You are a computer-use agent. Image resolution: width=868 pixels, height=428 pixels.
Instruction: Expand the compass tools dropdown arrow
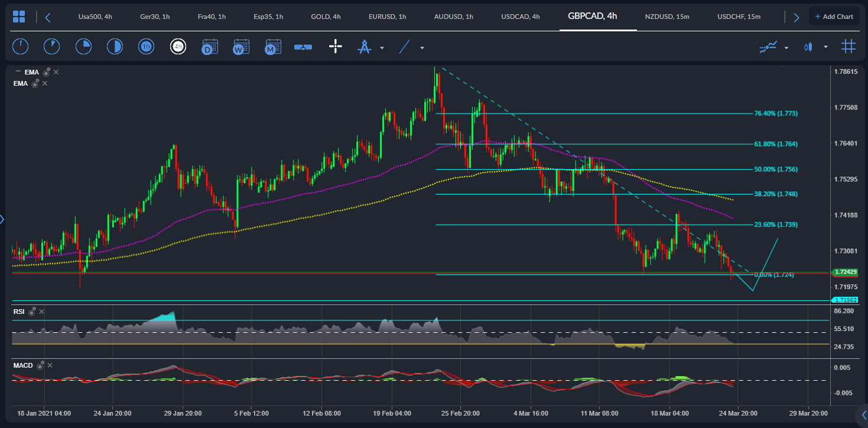click(x=382, y=47)
